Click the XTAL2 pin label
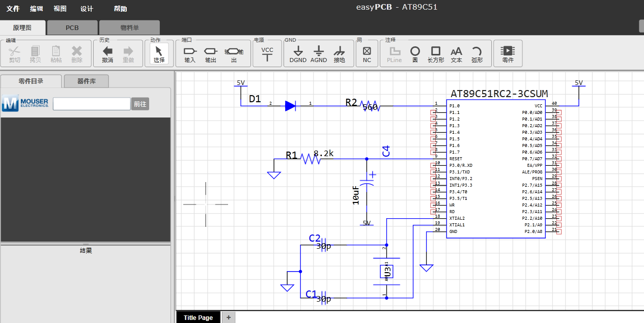Image resolution: width=644 pixels, height=323 pixels. (x=457, y=218)
